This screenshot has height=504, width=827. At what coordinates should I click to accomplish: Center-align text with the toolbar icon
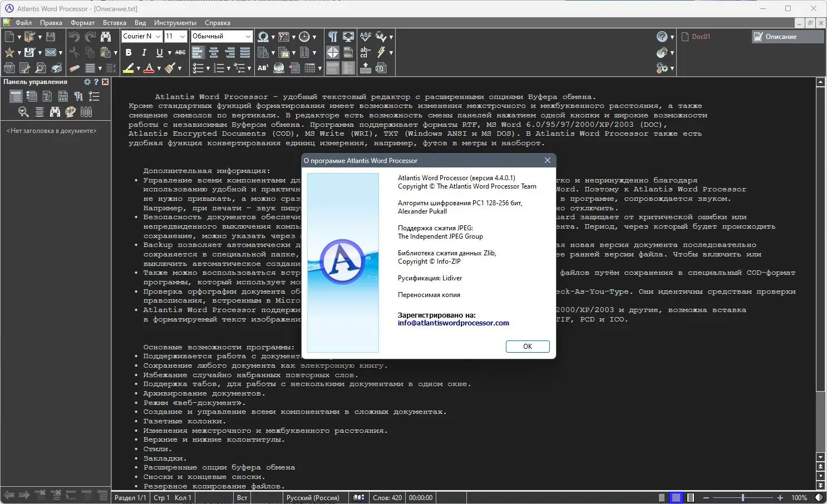click(214, 52)
